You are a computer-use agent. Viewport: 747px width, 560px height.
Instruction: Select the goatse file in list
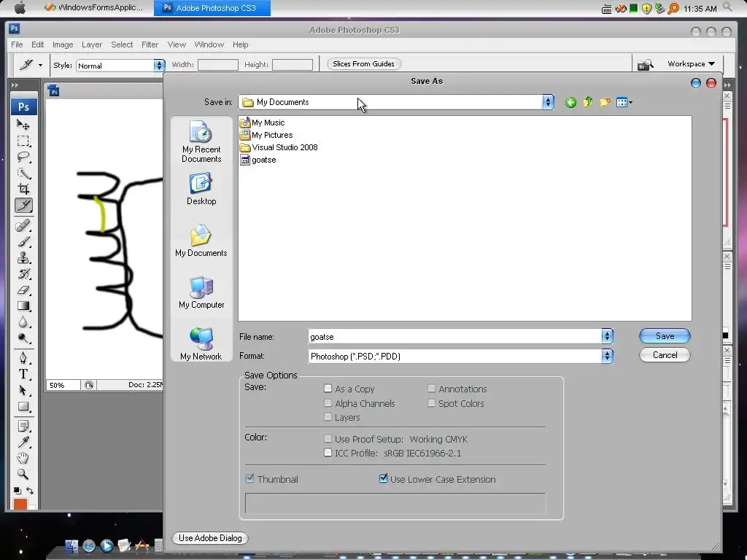(259, 160)
